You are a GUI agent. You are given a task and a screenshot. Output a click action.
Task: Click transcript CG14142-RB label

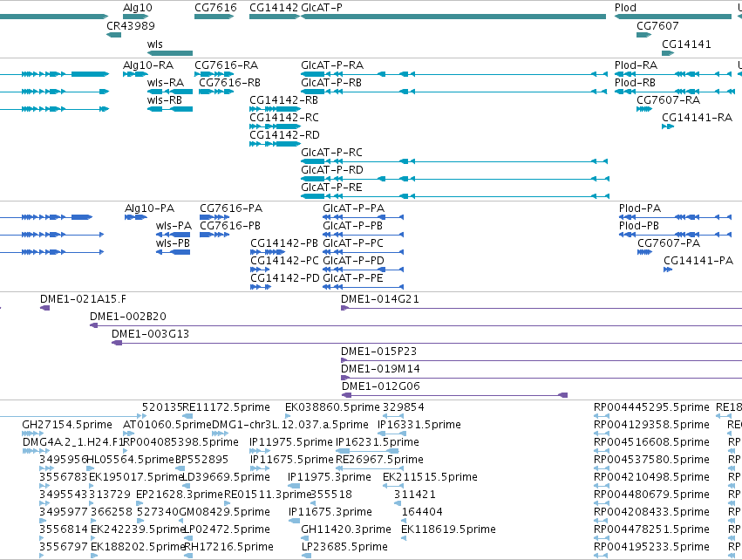tap(283, 100)
